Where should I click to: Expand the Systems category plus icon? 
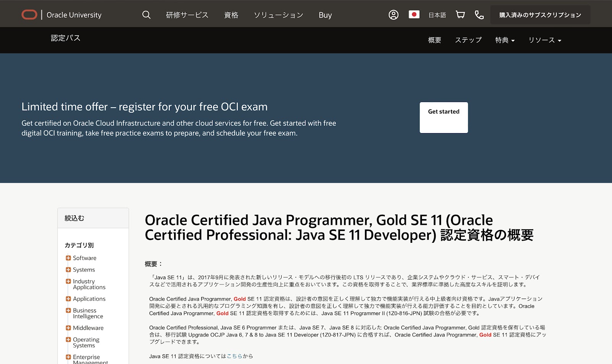(68, 270)
